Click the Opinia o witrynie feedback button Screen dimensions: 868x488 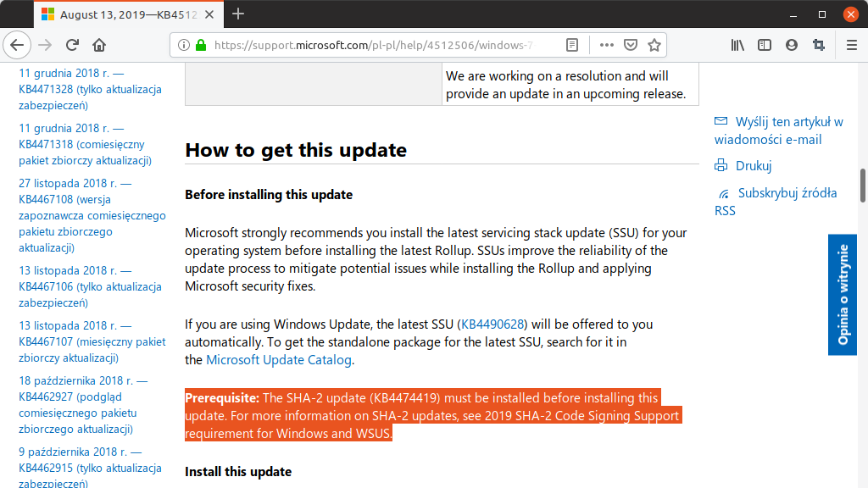843,294
